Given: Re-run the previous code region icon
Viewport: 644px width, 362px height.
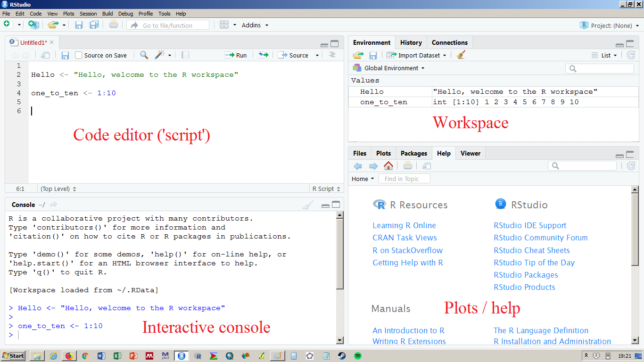Looking at the screenshot, I should coord(264,55).
